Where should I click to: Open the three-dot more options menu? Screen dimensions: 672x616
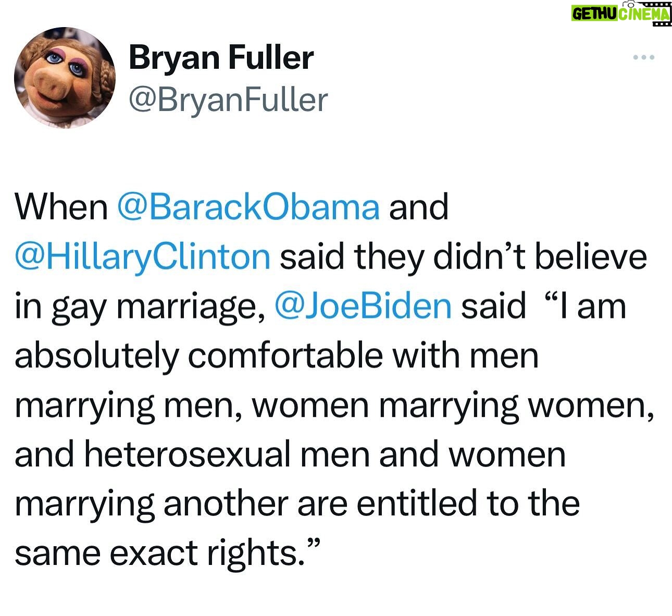pos(643,57)
